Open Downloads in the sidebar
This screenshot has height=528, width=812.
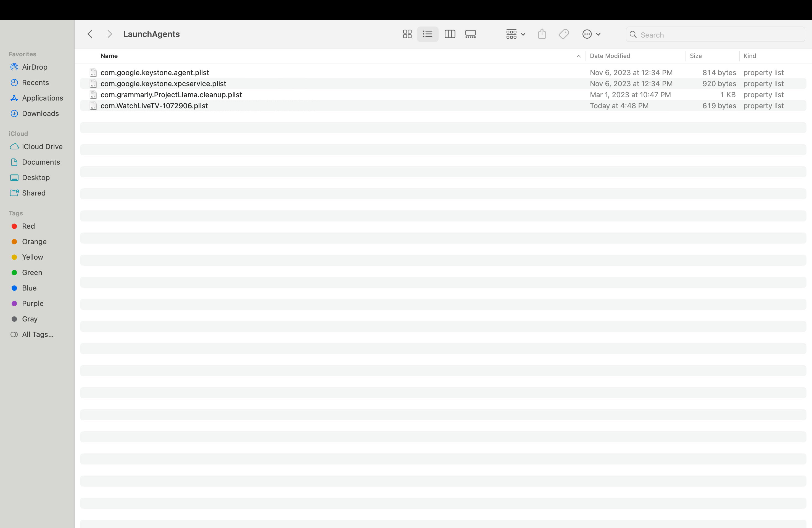pyautogui.click(x=40, y=113)
